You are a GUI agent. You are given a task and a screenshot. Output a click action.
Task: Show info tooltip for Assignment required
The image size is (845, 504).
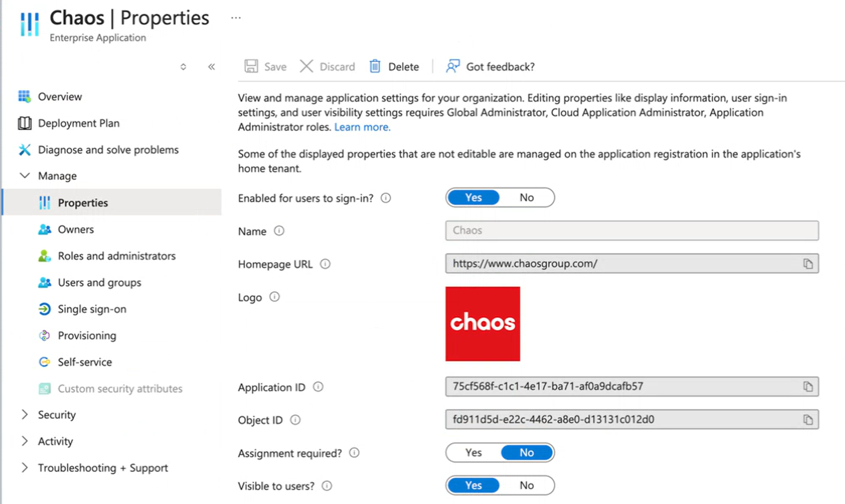pyautogui.click(x=354, y=453)
